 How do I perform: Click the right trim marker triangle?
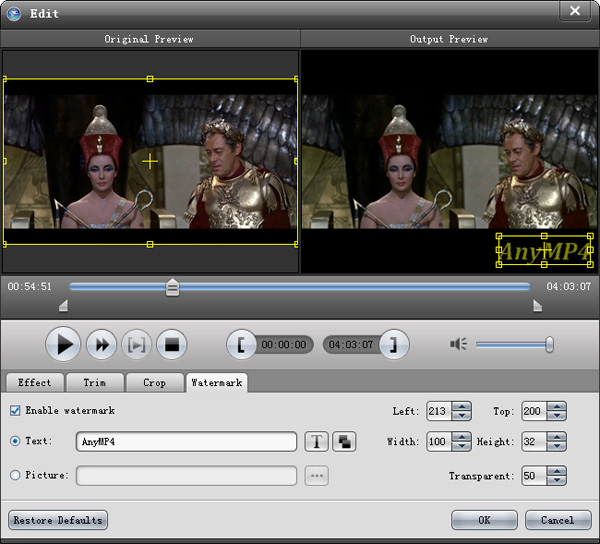click(538, 306)
